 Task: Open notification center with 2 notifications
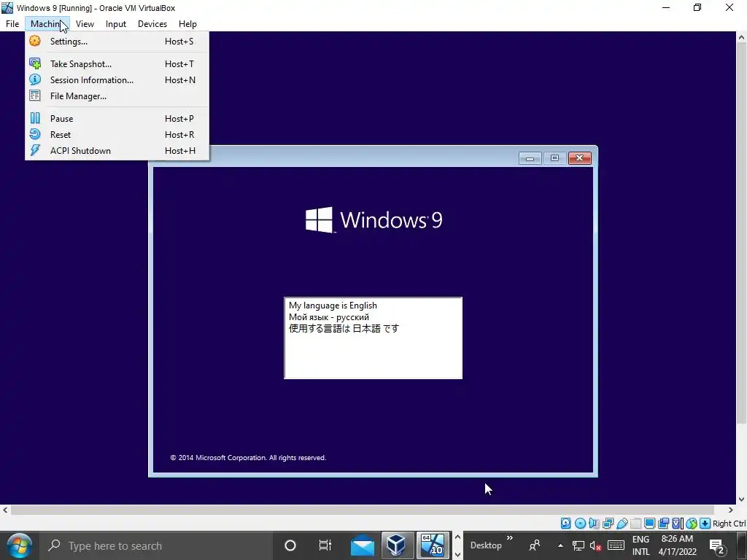[718, 546]
